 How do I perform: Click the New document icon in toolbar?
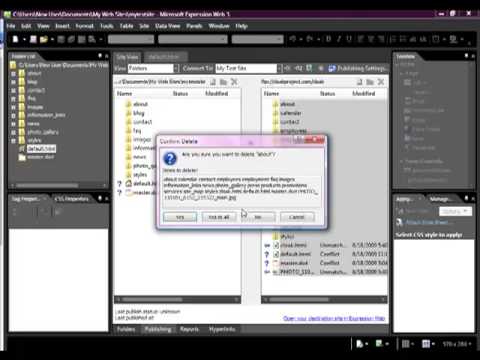coord(15,39)
